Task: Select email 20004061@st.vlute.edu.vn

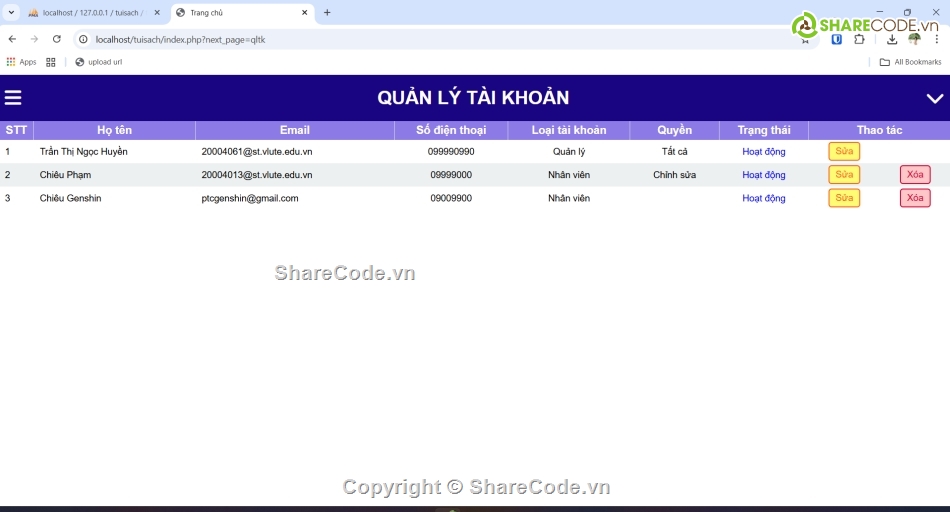Action: pos(257,151)
